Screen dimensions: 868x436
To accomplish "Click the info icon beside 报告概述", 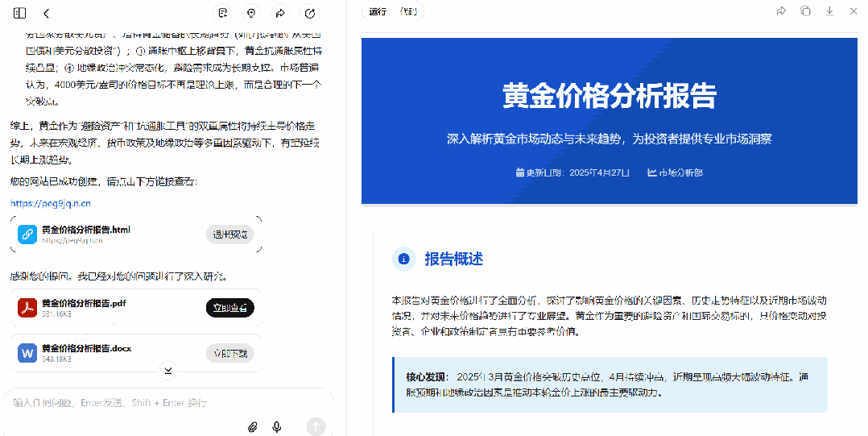I will coord(404,259).
